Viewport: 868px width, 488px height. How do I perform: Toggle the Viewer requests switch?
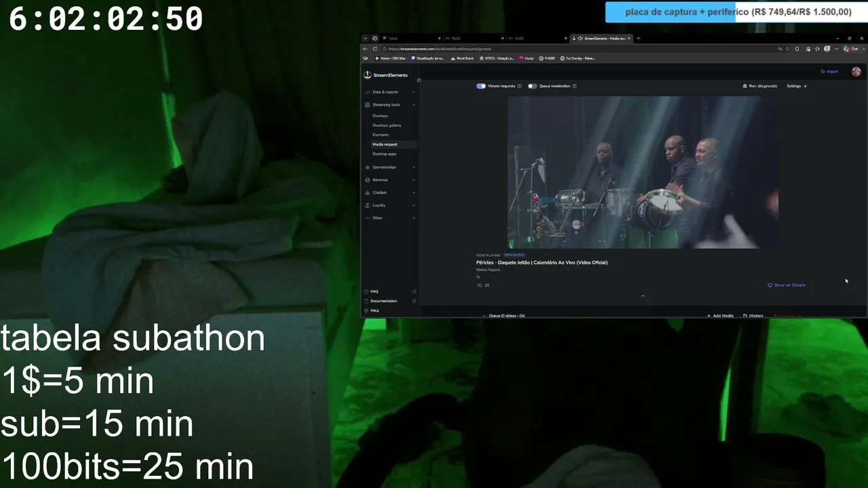tap(481, 86)
